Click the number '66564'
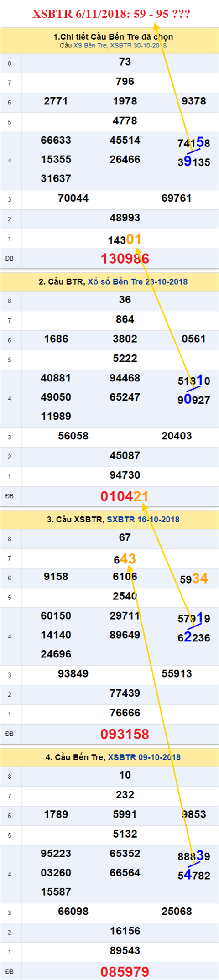Viewport: 219px width, 980px height. (x=125, y=873)
